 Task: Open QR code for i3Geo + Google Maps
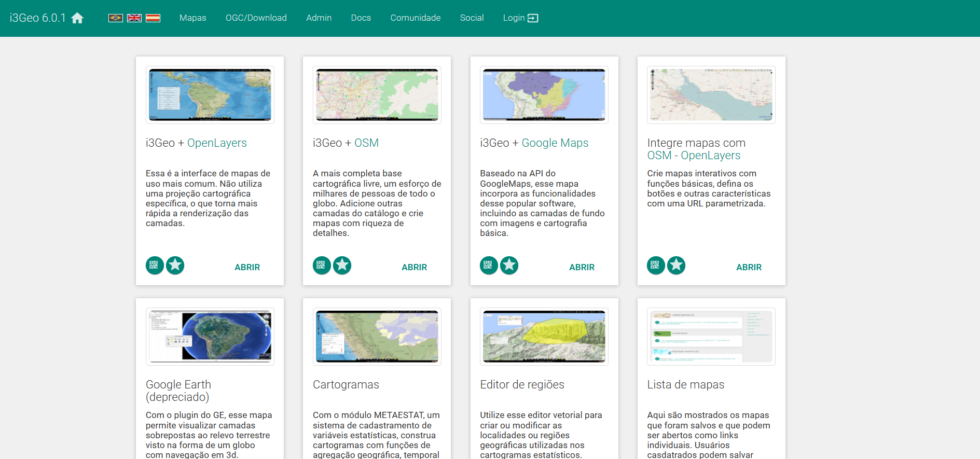click(x=489, y=266)
